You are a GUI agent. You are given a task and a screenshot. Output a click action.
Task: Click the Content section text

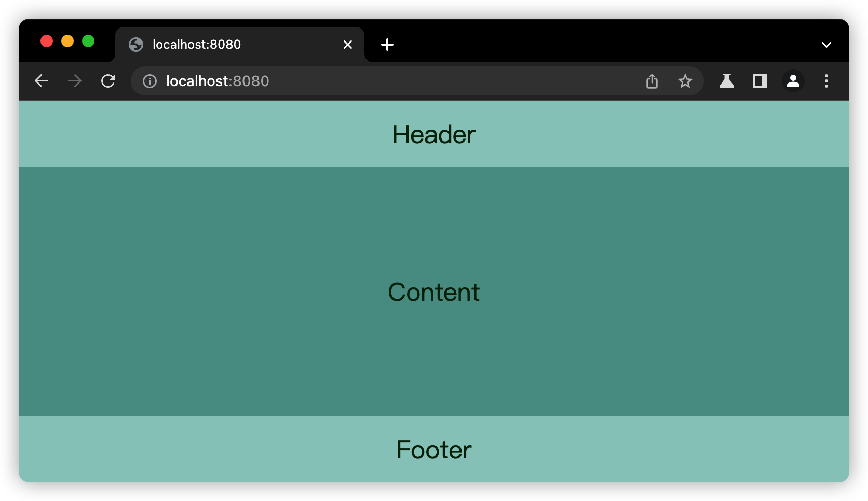click(x=433, y=292)
